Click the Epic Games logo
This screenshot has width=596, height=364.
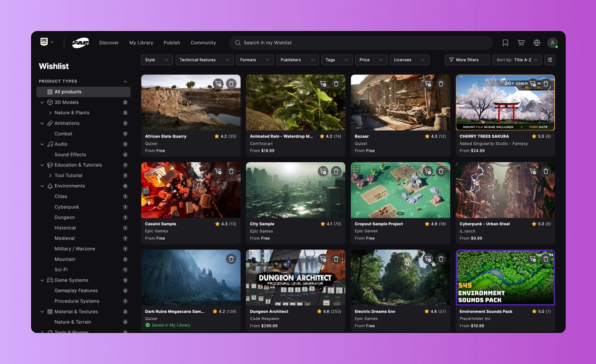(x=44, y=42)
